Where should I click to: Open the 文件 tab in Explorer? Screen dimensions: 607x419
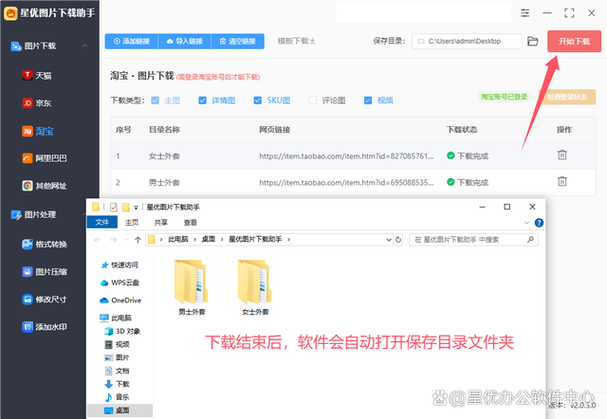[x=102, y=222]
